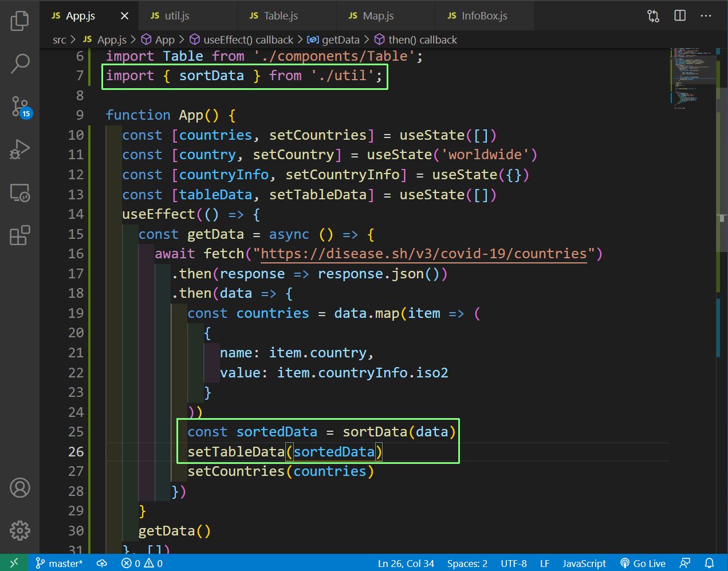Open the Run and Debug view
Viewport: 728px width, 571px height.
(x=19, y=149)
